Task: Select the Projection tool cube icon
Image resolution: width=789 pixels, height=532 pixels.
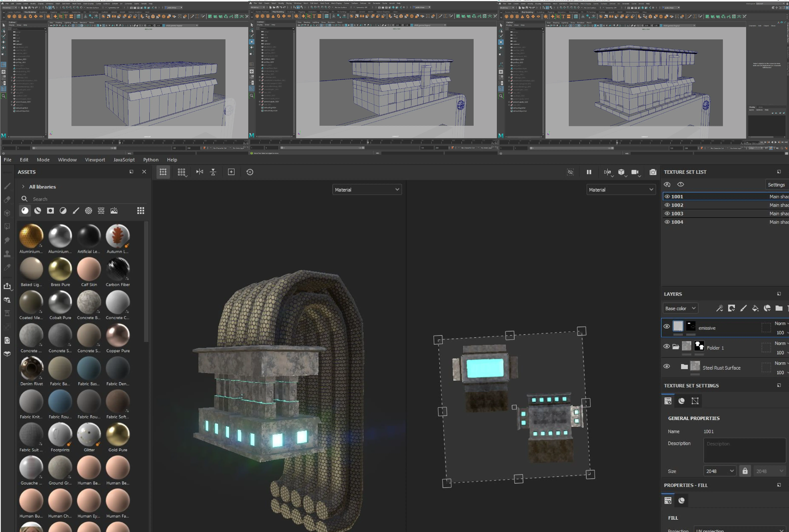Action: tap(7, 213)
